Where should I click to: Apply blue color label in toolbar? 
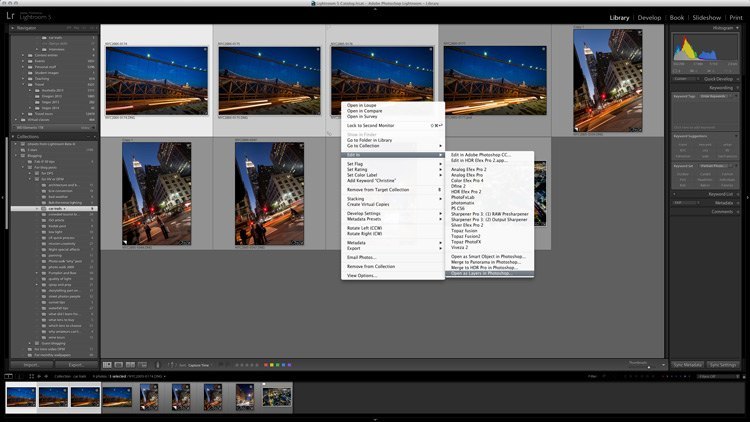click(x=283, y=365)
